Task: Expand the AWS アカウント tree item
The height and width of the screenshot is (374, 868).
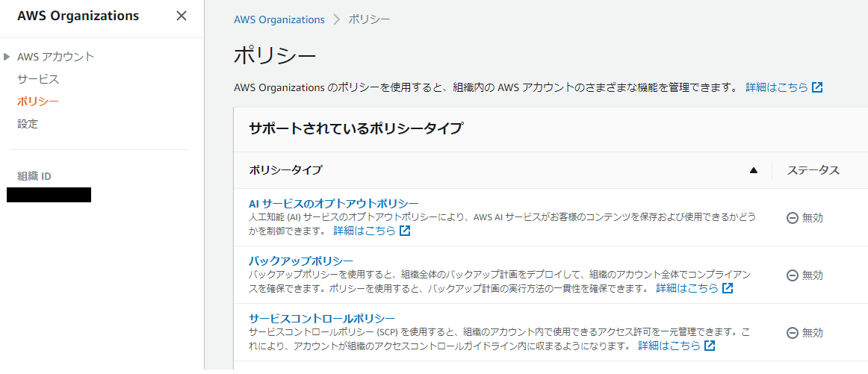Action: [x=7, y=57]
